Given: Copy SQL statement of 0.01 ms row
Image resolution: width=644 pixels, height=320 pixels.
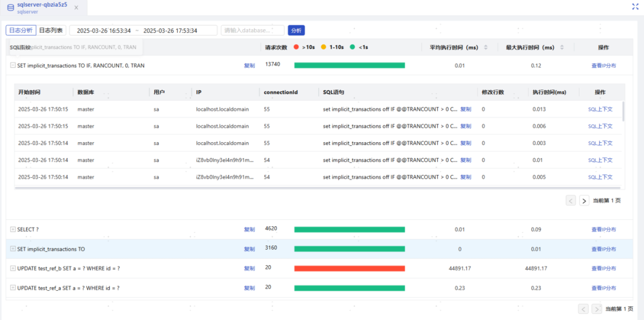Looking at the screenshot, I should coord(466,160).
